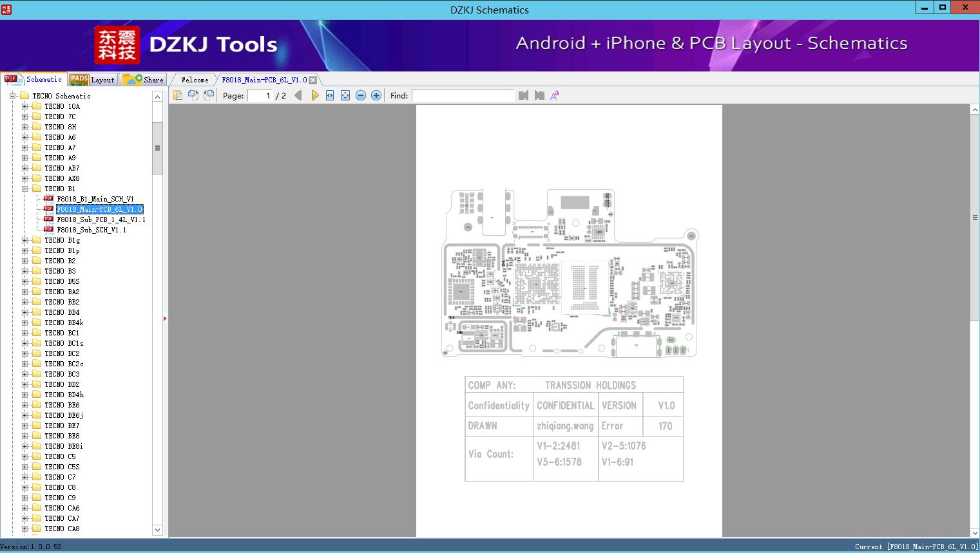
Task: Click the previous page arrow
Action: [298, 95]
